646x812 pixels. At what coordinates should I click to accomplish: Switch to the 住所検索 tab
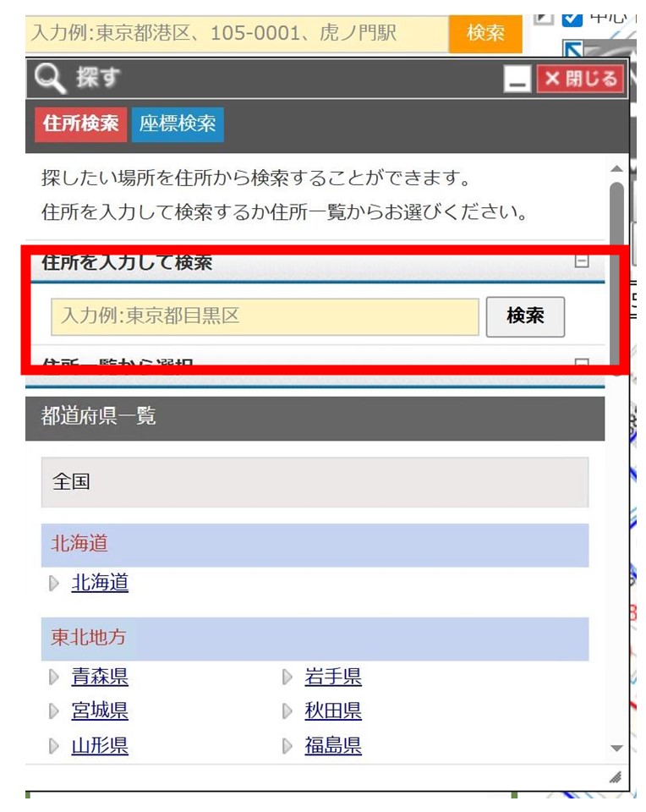(x=80, y=123)
